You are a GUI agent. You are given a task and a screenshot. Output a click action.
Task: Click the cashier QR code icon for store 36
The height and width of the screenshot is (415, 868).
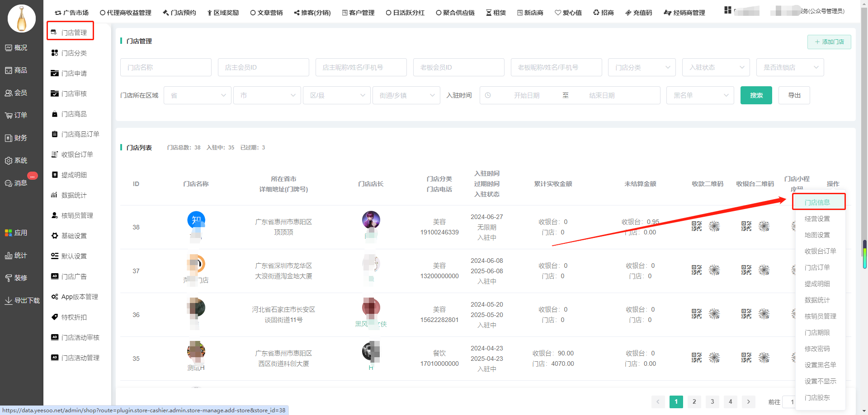(746, 314)
